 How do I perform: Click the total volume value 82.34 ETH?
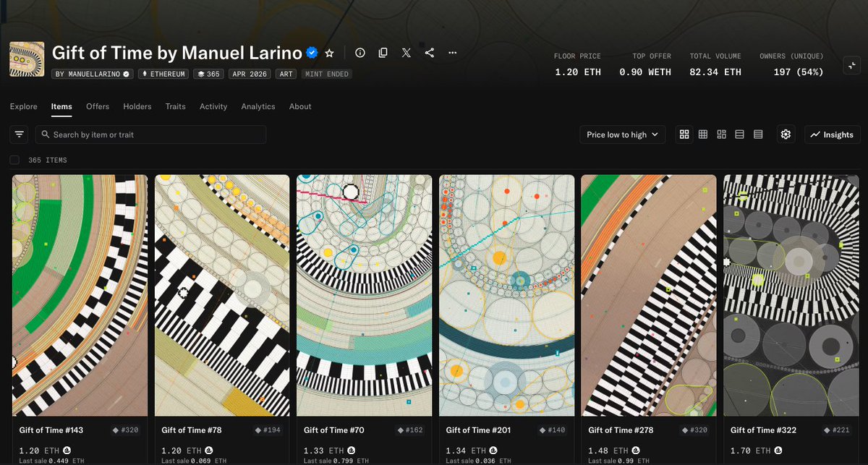715,72
